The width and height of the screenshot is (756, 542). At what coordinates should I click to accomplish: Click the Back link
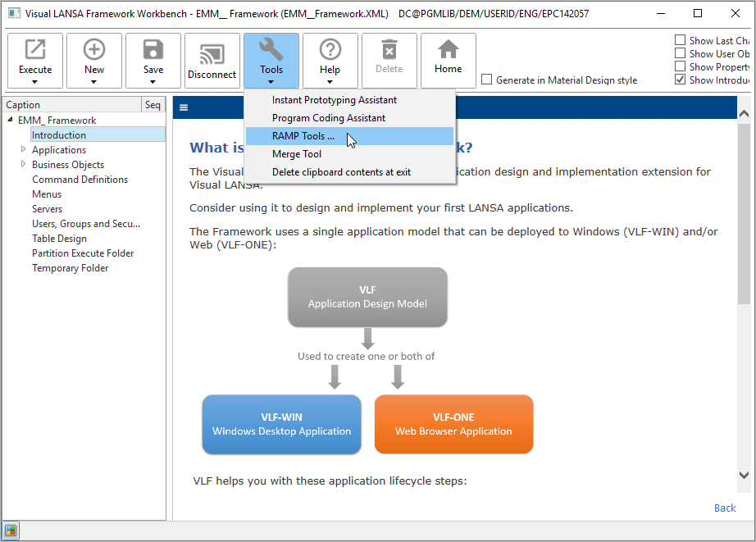725,508
